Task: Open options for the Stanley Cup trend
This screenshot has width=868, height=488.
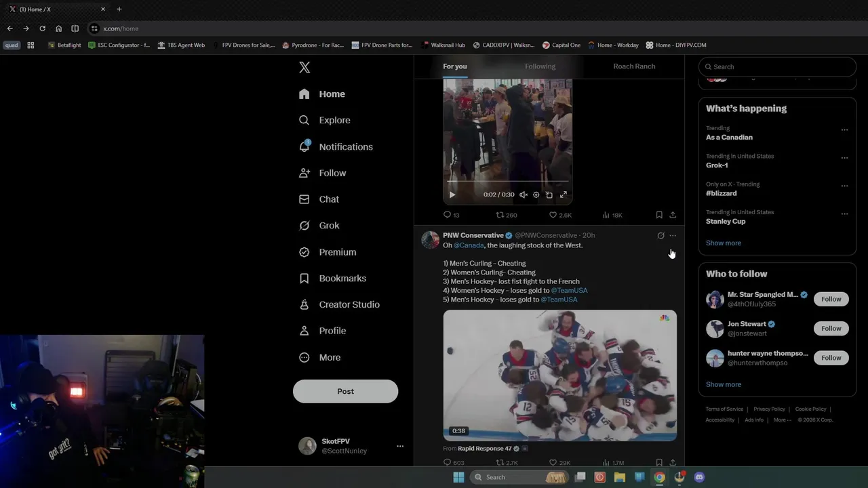Action: pos(844,213)
